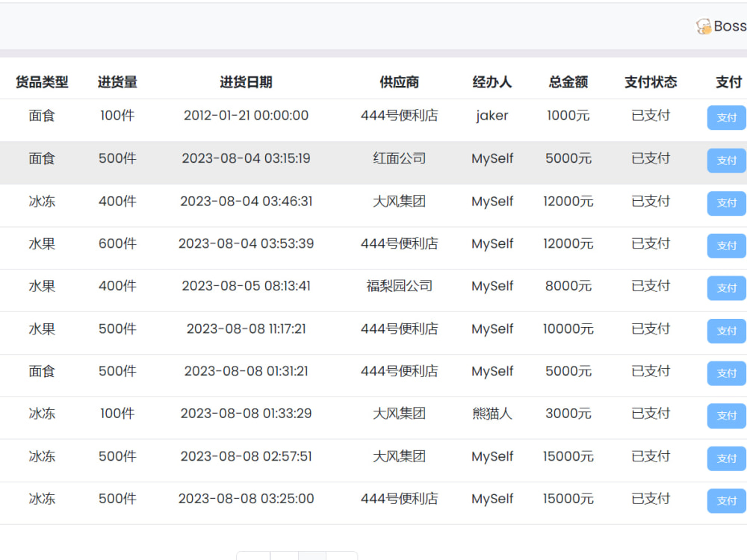The width and height of the screenshot is (747, 560).
Task: Click 面食 in the 红面公司 row
Action: (42, 158)
